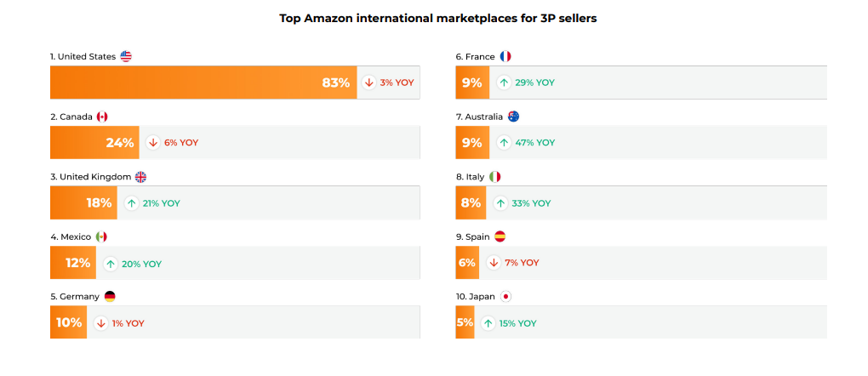
Task: Click the red down arrow beside 3% YOY
Action: pyautogui.click(x=369, y=83)
